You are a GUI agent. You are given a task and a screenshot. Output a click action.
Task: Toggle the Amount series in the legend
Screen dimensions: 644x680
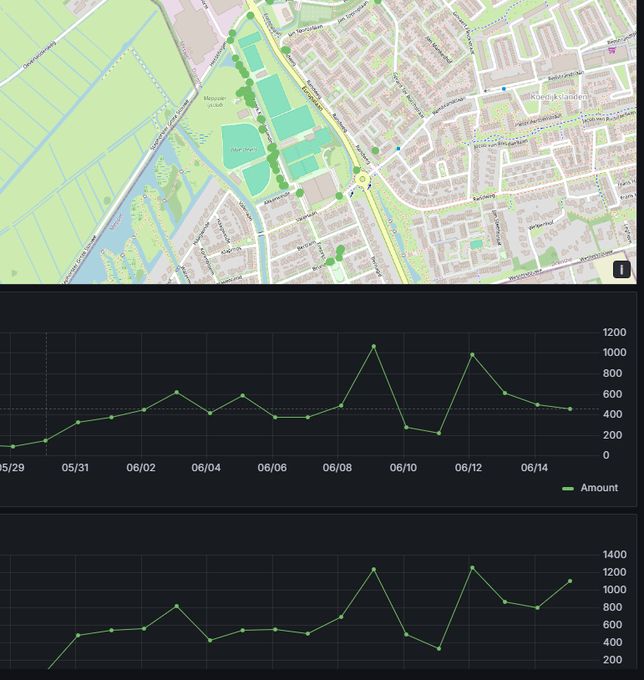(x=599, y=488)
